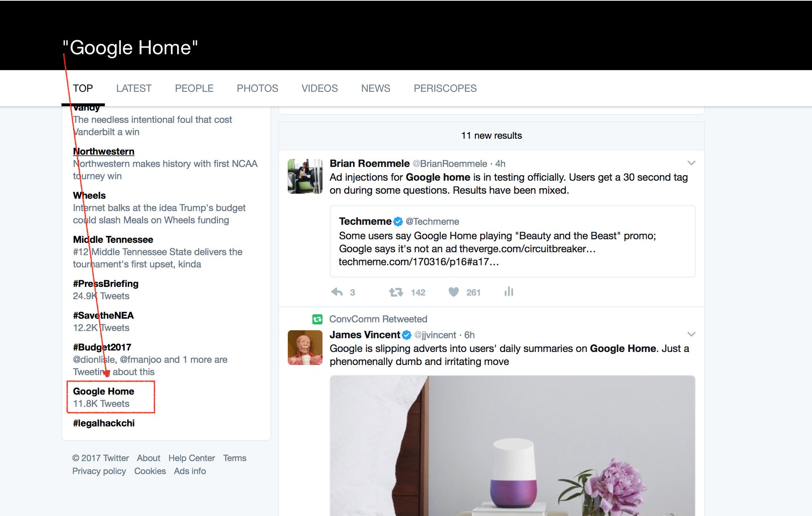Viewport: 812px width, 516px height.
Task: Open the #legalhackchi trend
Action: point(103,423)
